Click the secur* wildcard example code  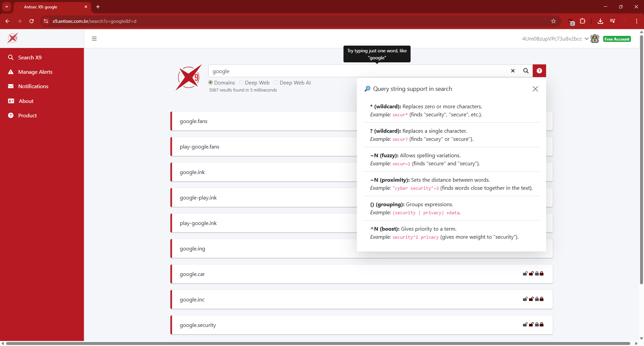point(400,115)
